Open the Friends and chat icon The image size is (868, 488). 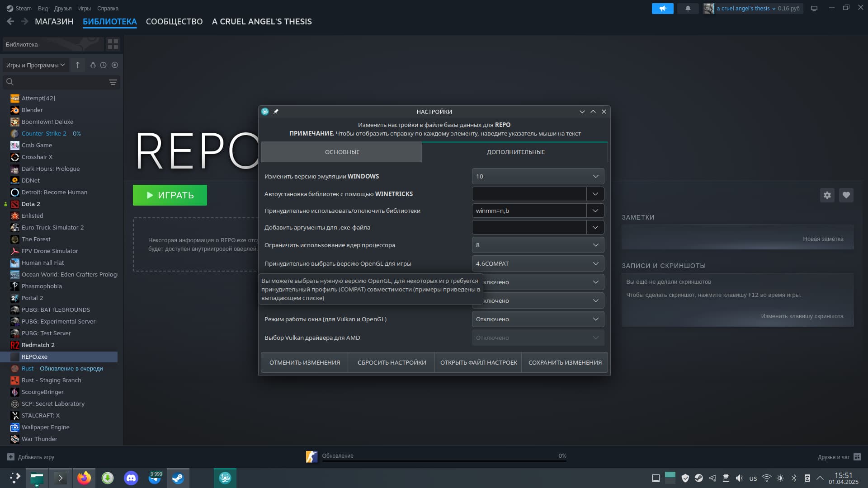click(x=857, y=457)
